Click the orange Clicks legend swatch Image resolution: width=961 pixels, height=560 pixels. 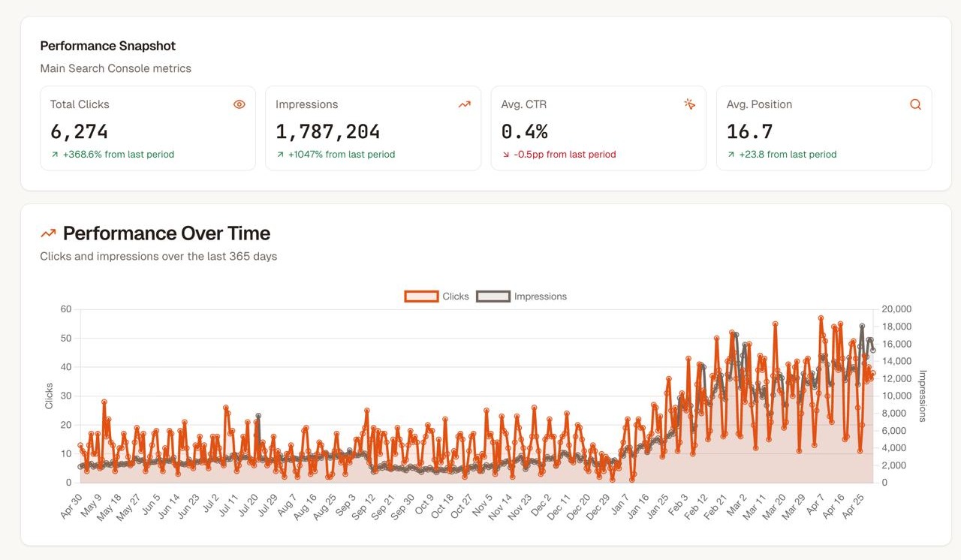(421, 297)
